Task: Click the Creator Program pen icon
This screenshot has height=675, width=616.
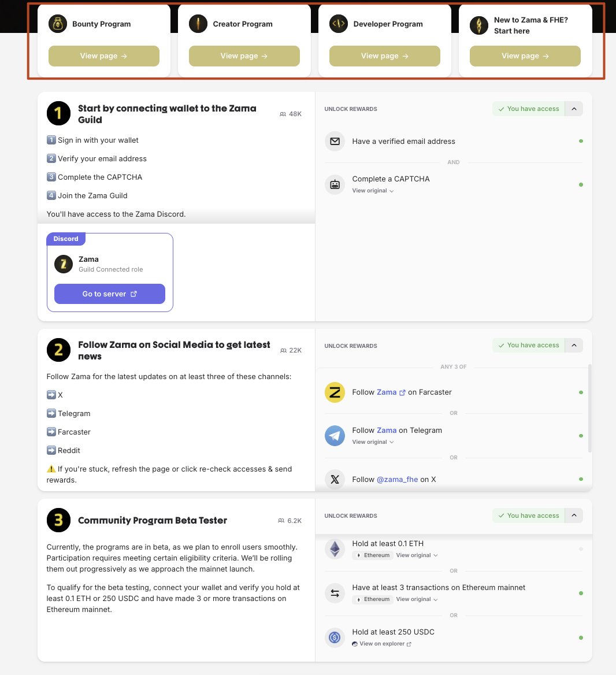Action: coord(198,24)
